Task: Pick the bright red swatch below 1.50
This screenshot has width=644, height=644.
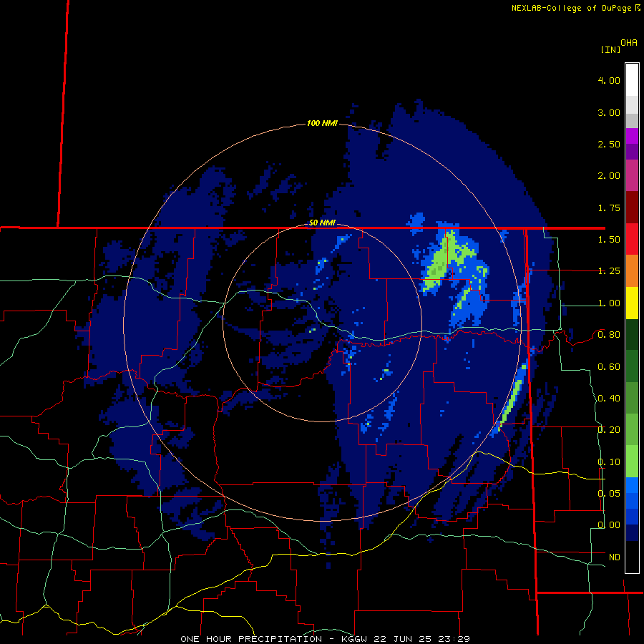Action: point(632,239)
